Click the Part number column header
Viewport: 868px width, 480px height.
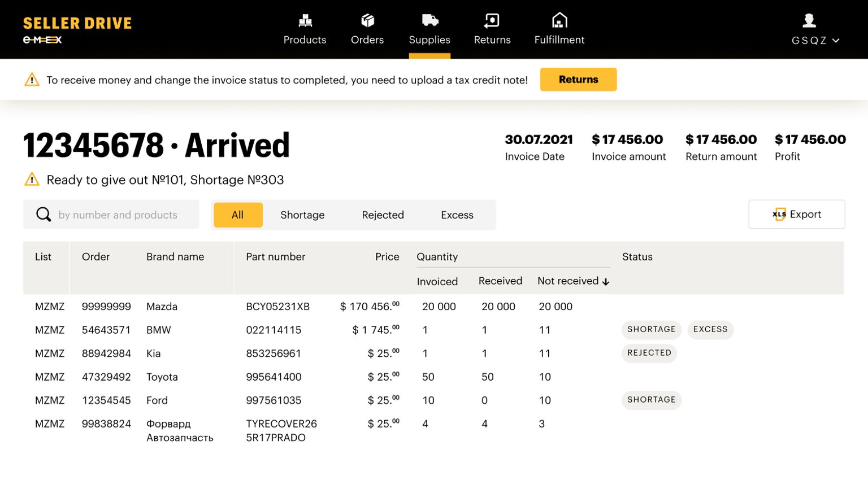(276, 257)
